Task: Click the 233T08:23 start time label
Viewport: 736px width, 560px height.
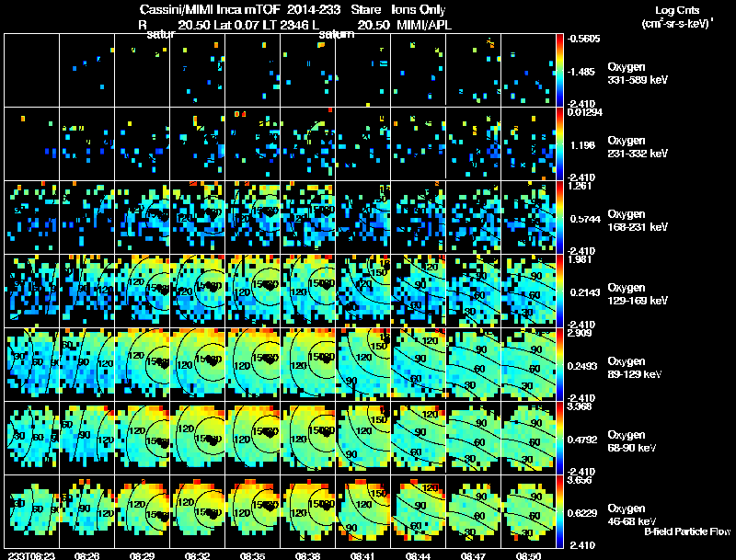Action: (31, 555)
